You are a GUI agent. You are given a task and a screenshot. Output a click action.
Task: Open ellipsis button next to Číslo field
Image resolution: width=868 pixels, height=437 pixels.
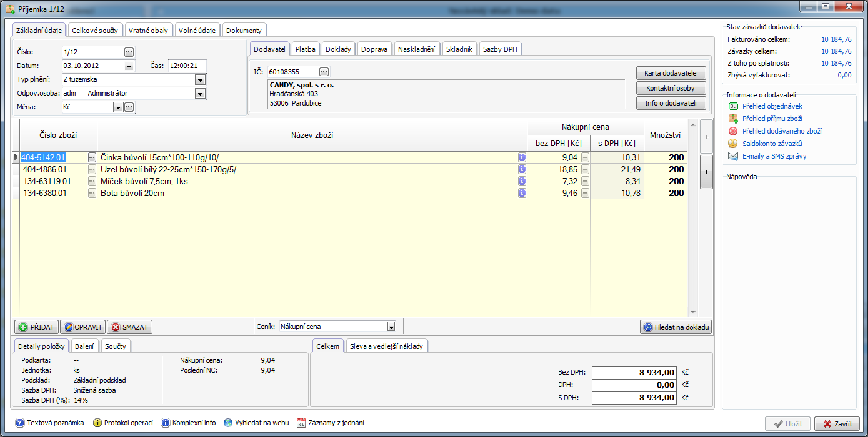(129, 52)
